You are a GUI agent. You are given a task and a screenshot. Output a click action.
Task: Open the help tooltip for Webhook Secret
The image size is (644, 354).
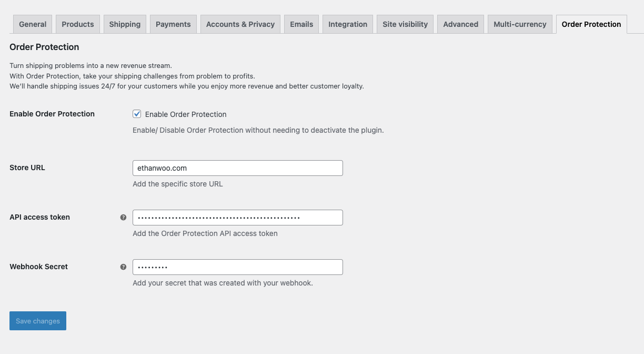[x=123, y=267]
